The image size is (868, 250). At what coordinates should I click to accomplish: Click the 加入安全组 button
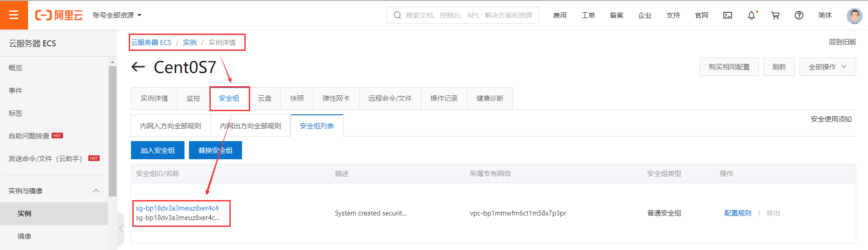[157, 150]
